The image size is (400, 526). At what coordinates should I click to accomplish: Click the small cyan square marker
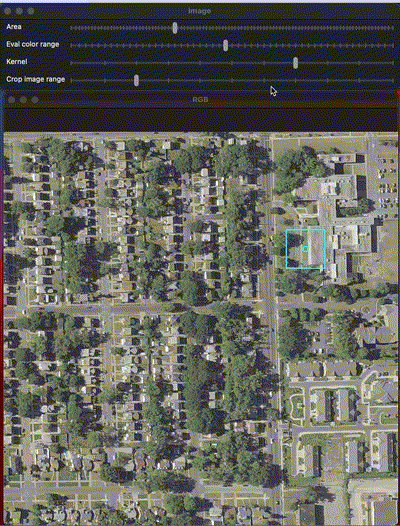pyautogui.click(x=305, y=249)
